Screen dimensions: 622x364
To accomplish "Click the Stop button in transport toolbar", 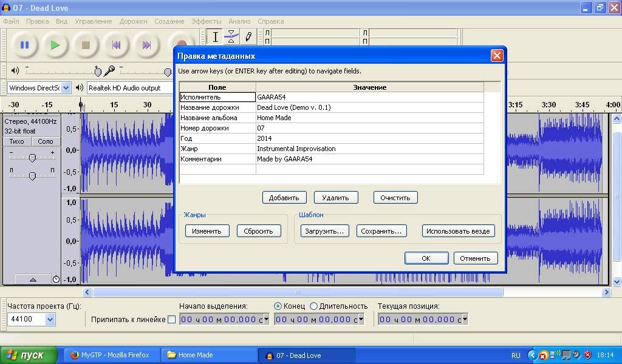I will pos(86,45).
